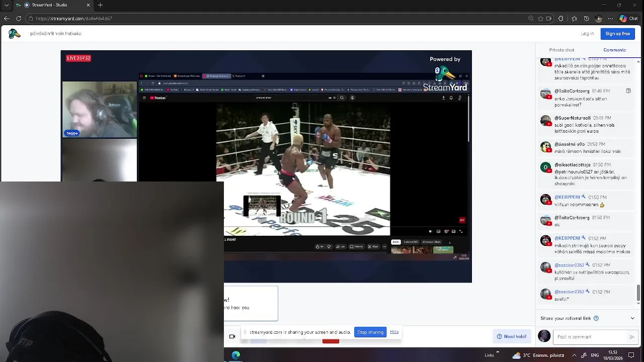Click the YouTube voice search microphone in shared screen
Screen dimensions: 644x362
coord(352,98)
